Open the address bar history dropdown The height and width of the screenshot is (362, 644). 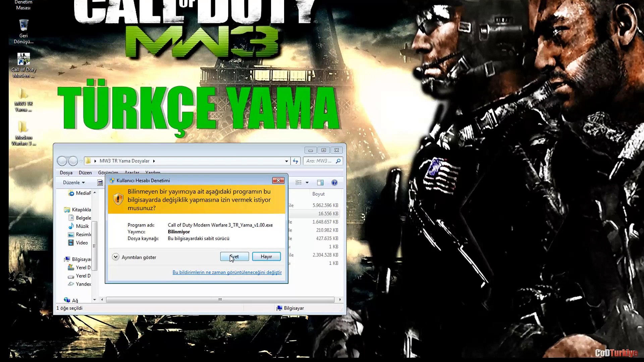click(x=286, y=161)
